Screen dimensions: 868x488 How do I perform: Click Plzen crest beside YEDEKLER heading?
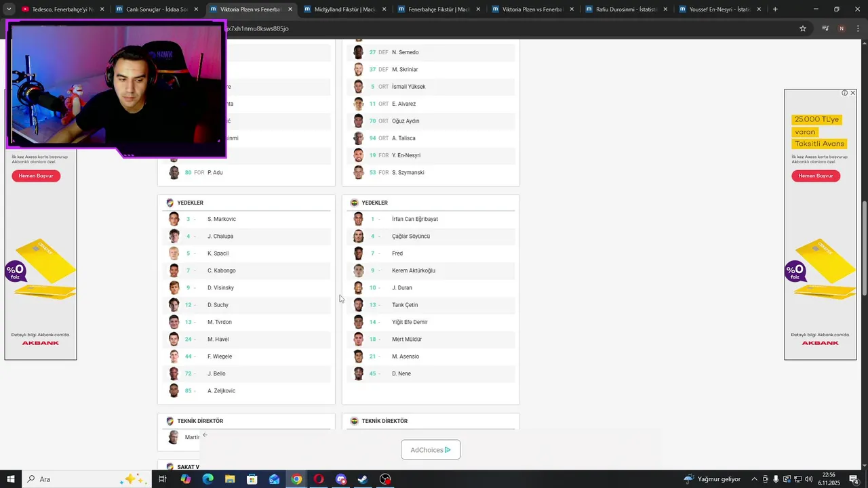(170, 203)
